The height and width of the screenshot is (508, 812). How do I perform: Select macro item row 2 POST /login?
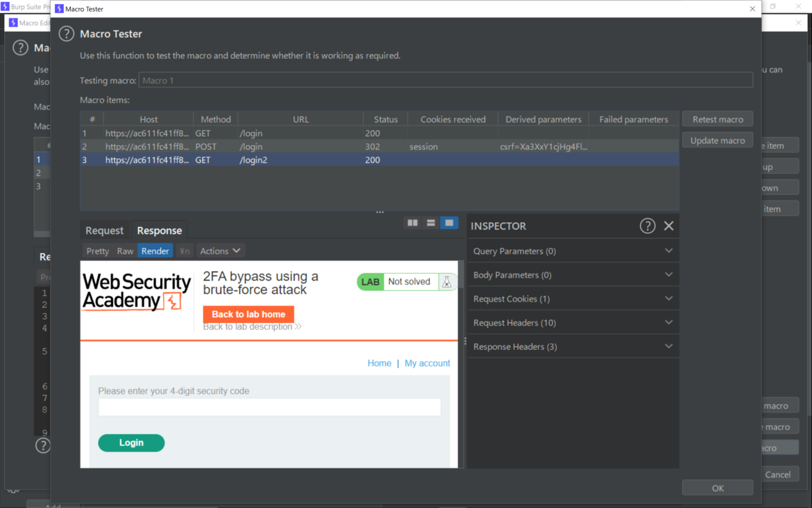[380, 146]
